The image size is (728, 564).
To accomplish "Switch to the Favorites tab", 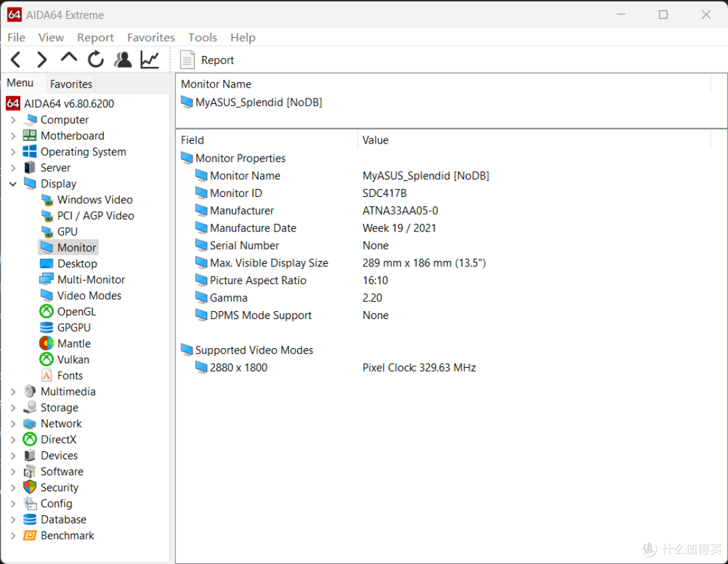I will 71,84.
